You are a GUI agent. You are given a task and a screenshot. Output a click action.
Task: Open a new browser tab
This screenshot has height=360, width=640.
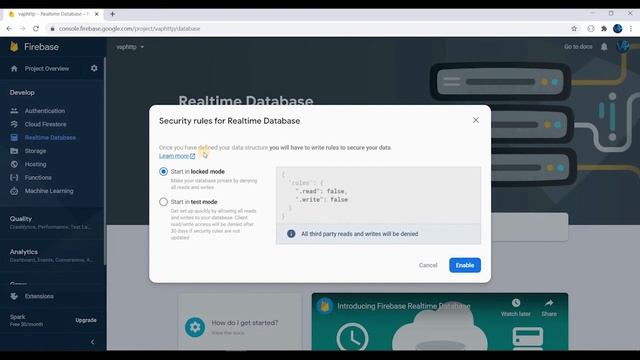112,14
